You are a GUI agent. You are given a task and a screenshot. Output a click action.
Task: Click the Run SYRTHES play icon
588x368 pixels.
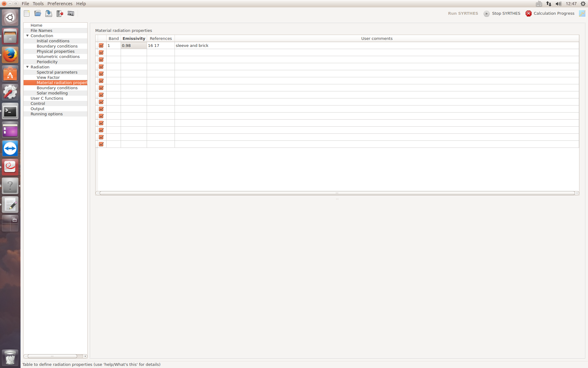point(486,13)
